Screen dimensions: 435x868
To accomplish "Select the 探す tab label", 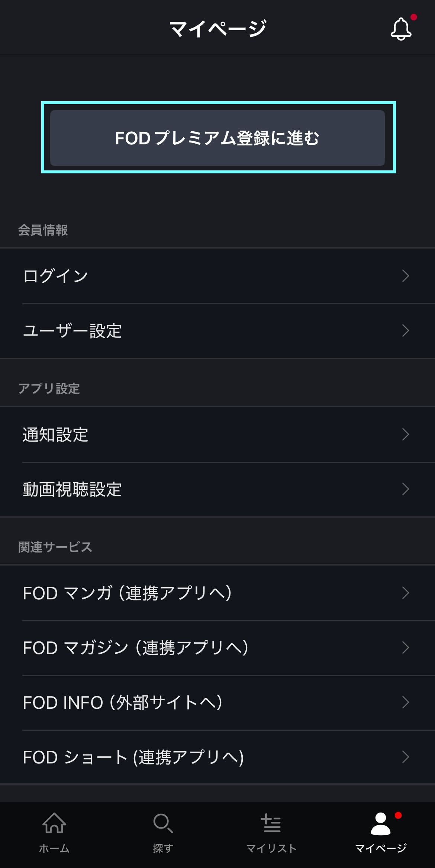I will (x=163, y=849).
